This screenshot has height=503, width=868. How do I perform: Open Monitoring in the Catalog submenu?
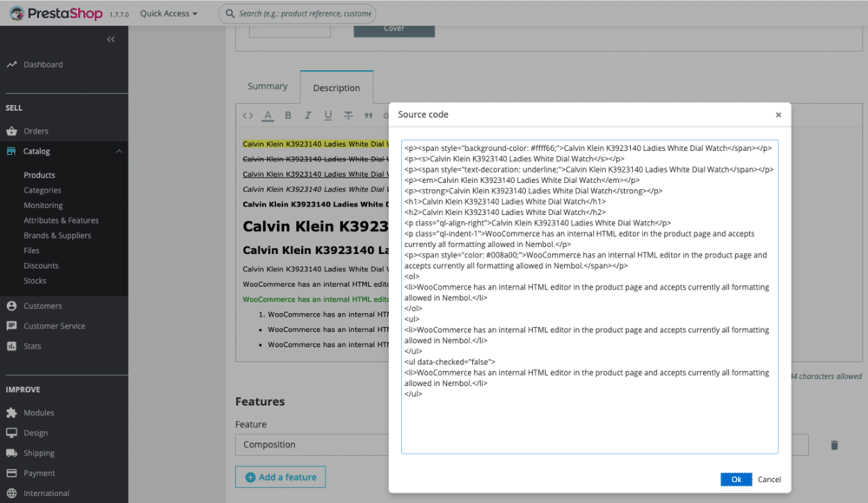[43, 206]
